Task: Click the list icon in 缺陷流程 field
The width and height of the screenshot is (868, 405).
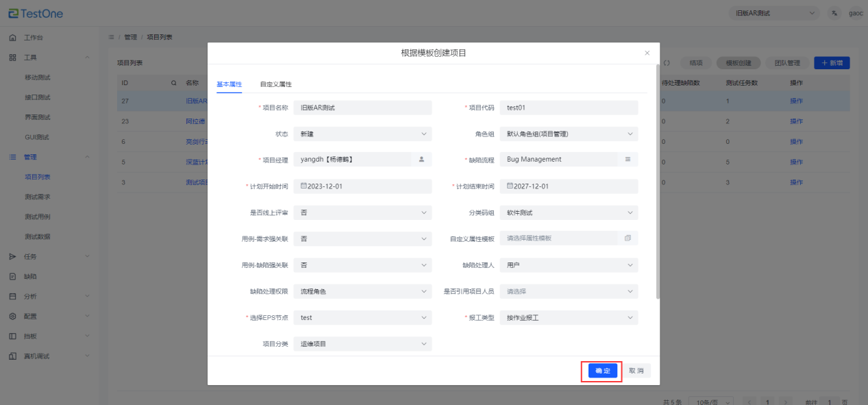Action: point(628,159)
